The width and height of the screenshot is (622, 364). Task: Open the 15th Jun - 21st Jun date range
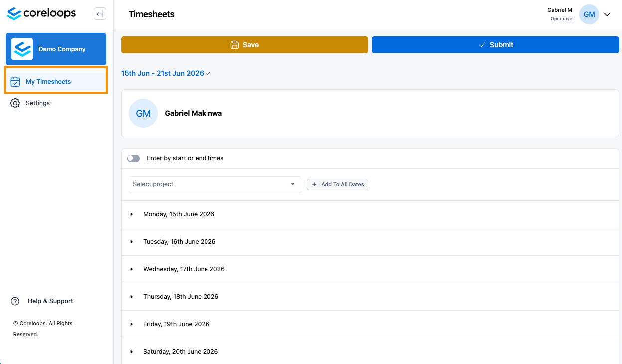tap(166, 73)
